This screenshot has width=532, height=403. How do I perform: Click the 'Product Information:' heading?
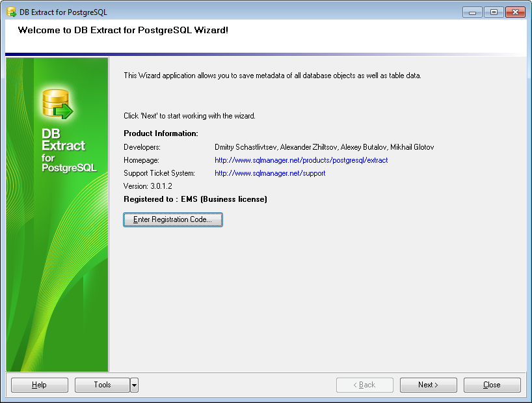pos(161,133)
